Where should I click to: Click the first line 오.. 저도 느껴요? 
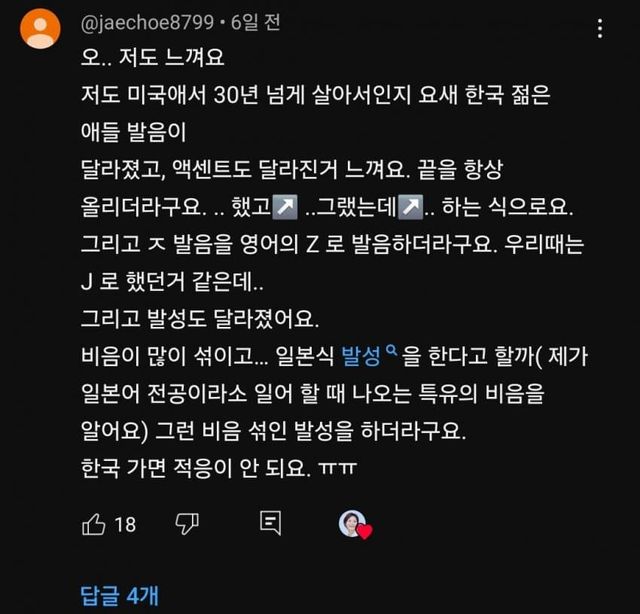[x=153, y=58]
